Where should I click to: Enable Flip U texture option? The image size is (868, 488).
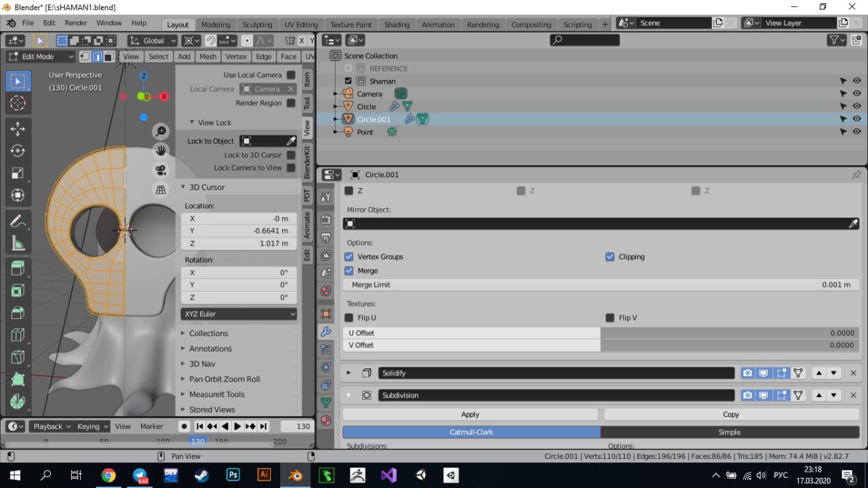point(349,318)
